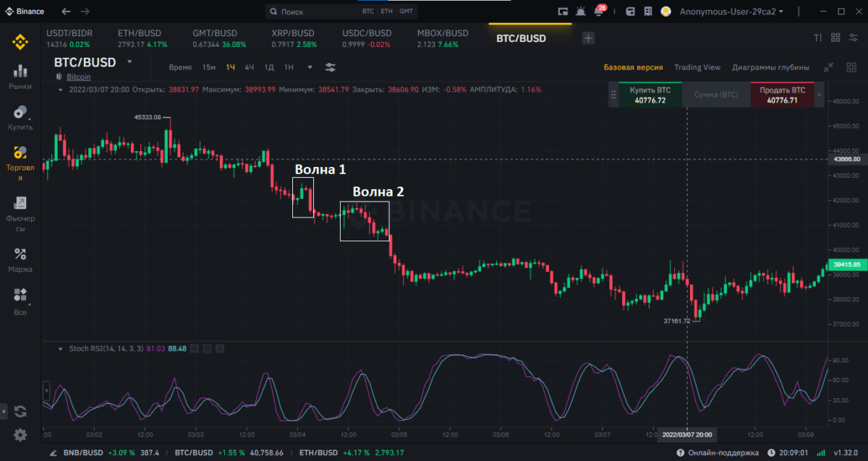
Task: Switch to the Trading View tab
Action: (x=697, y=67)
